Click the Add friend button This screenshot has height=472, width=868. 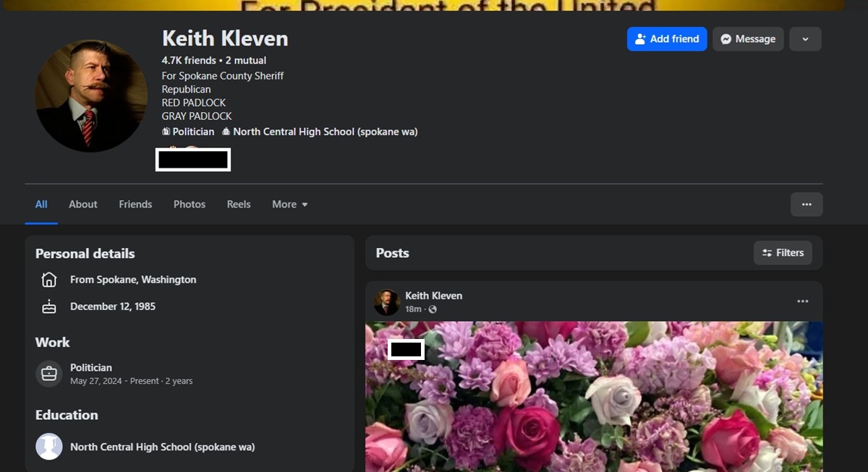pos(666,39)
